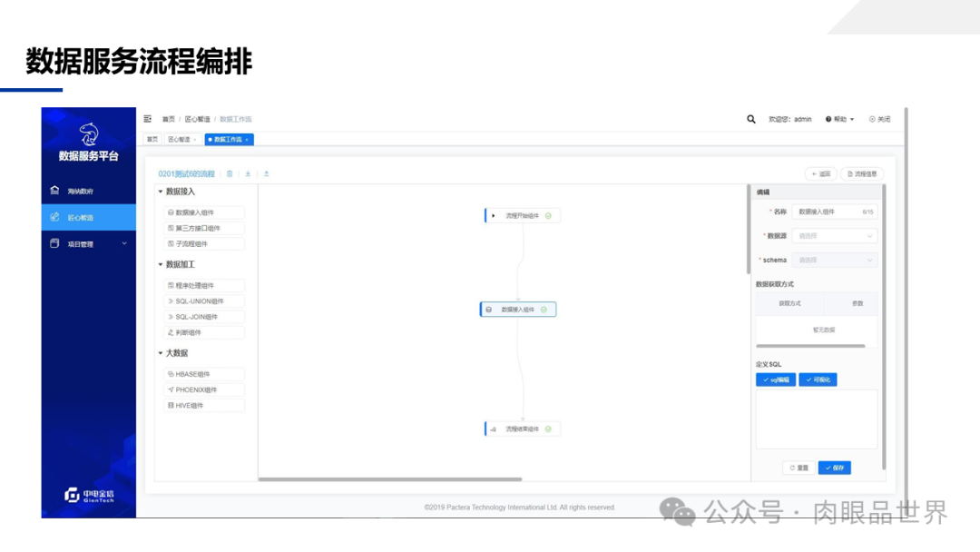Switch to the 首页 tab
The width and height of the screenshot is (980, 552).
pyautogui.click(x=152, y=140)
